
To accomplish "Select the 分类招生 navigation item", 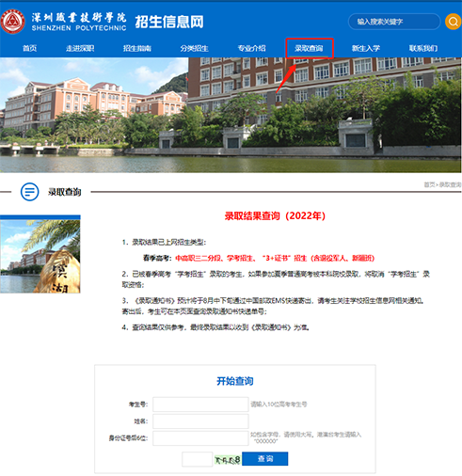I will tap(194, 48).
